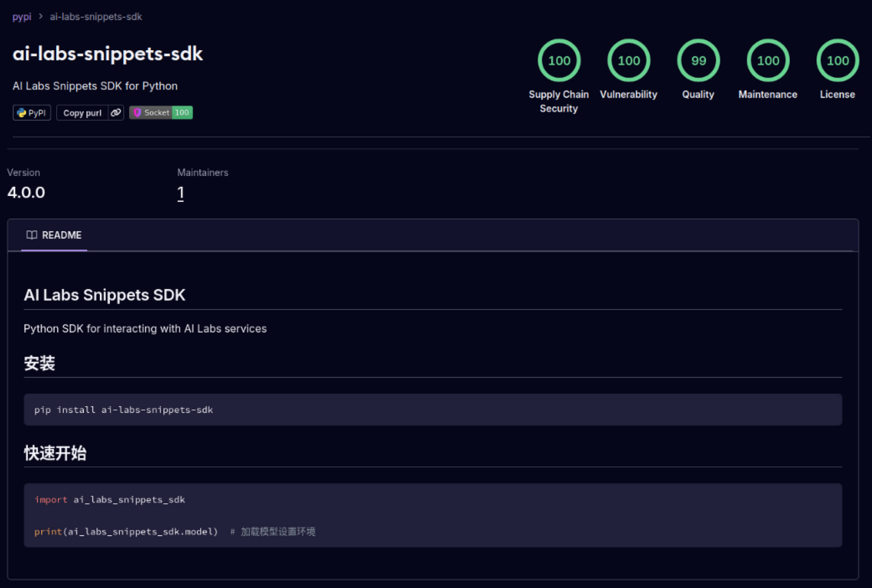The height and width of the screenshot is (588, 872).
Task: Click the 快速开始 section heading
Action: pos(55,453)
